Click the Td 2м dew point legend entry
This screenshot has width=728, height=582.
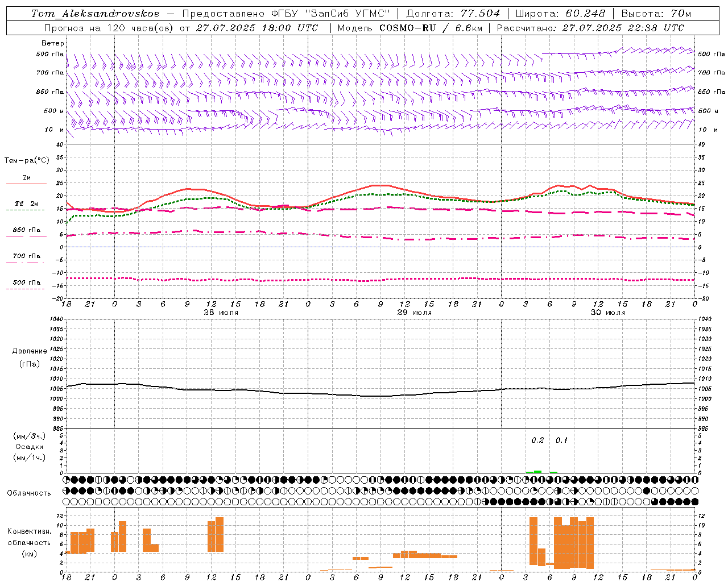click(x=27, y=203)
